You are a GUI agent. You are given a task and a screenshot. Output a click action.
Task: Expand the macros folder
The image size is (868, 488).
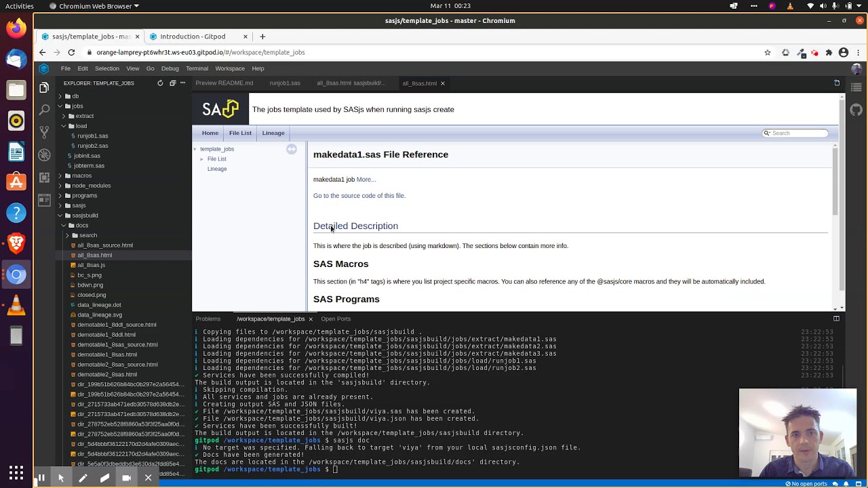click(81, 176)
